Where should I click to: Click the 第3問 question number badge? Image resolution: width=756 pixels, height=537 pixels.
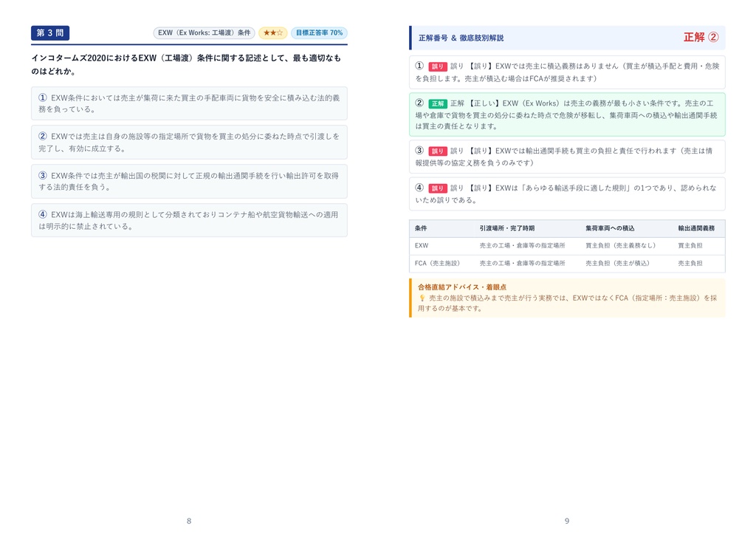click(x=50, y=33)
